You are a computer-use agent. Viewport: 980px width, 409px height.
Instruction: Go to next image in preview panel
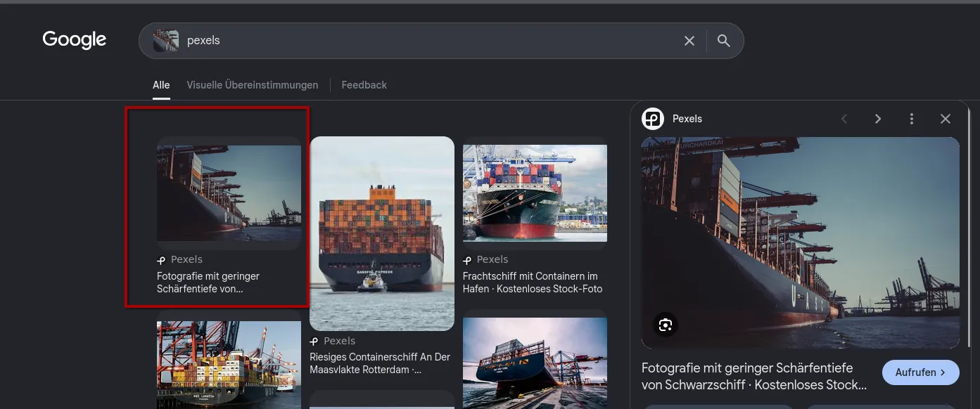878,119
